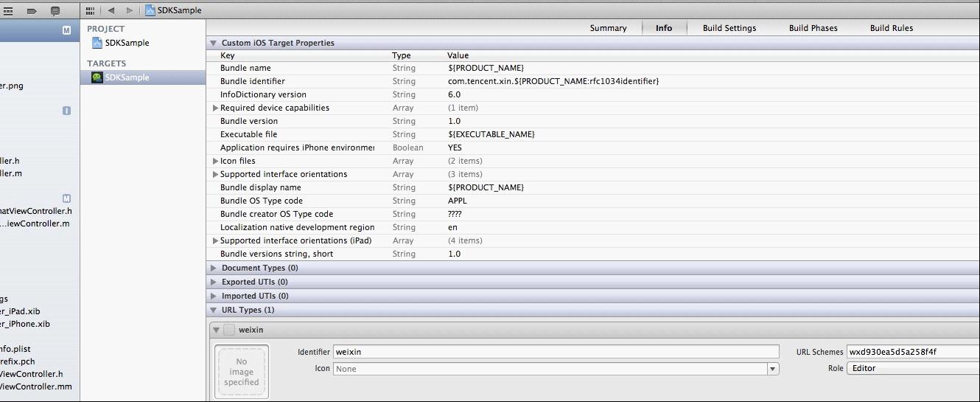Open the Build Phases tab
980x402 pixels.
(813, 28)
